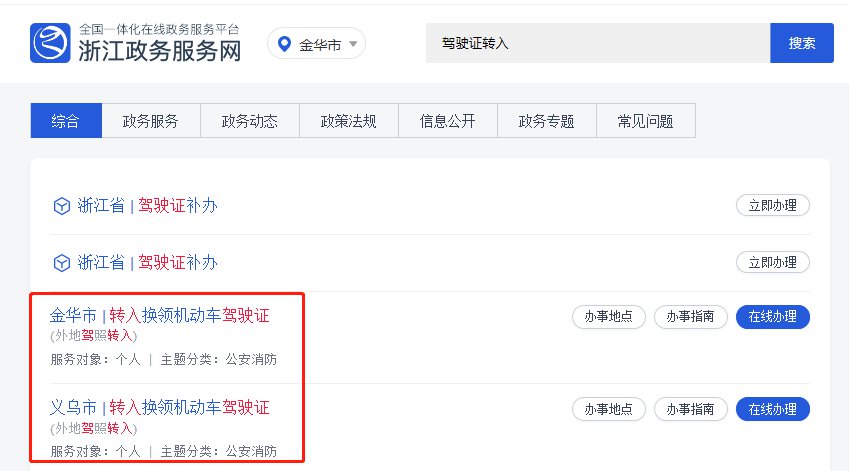Go to the 政务专题 tab
This screenshot has height=471, width=849.
(547, 121)
